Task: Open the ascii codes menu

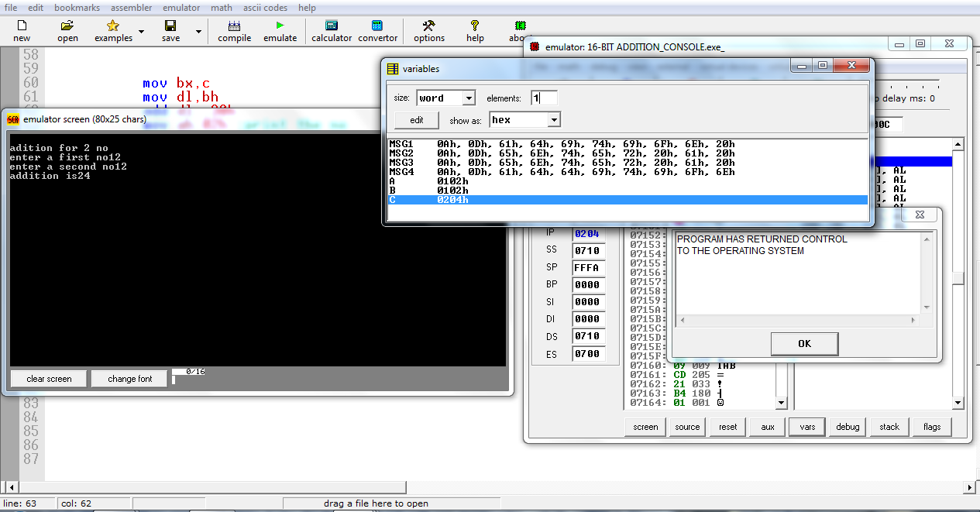Action: pos(265,8)
